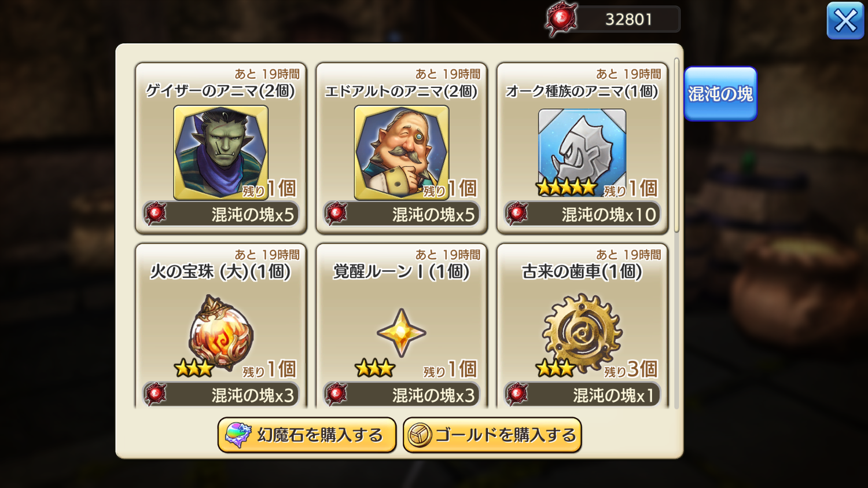The width and height of the screenshot is (868, 488).
Task: Click the shop list scrollbar
Action: coord(676,145)
